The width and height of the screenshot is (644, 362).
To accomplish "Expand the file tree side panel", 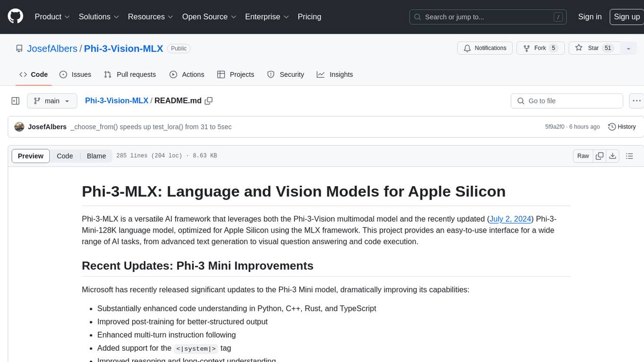I will coord(16,101).
